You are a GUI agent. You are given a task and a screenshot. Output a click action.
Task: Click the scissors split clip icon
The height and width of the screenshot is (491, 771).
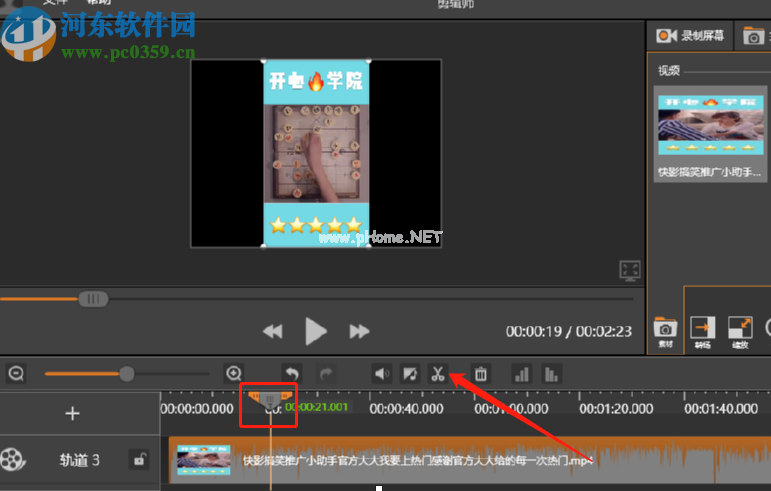(438, 374)
